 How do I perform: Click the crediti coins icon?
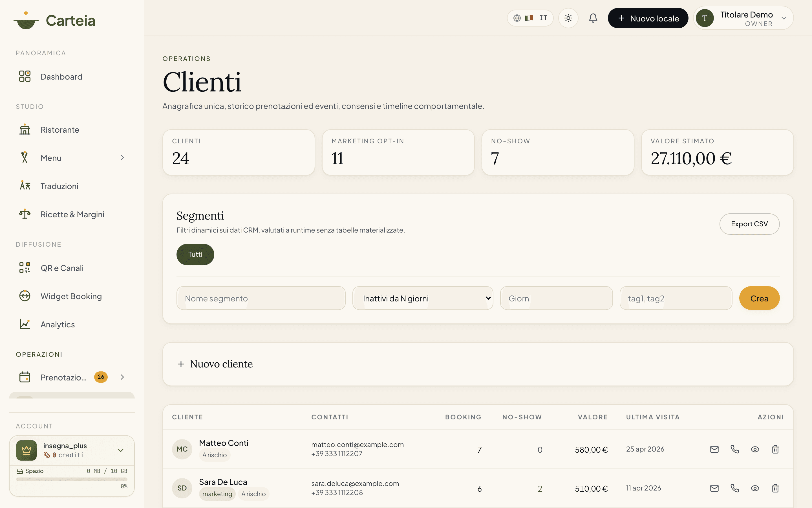pos(47,455)
